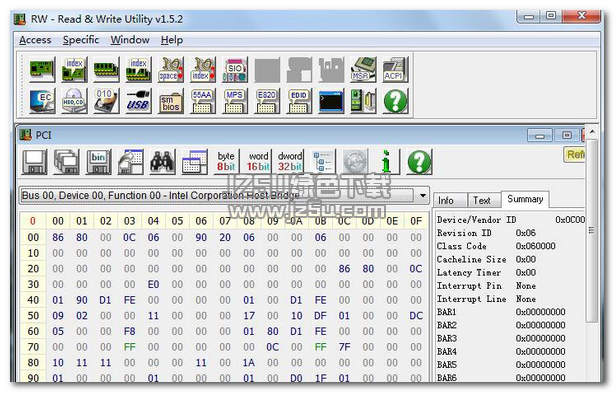This screenshot has height=393, width=615.
Task: Click the Latency Timer label
Action: click(x=469, y=273)
